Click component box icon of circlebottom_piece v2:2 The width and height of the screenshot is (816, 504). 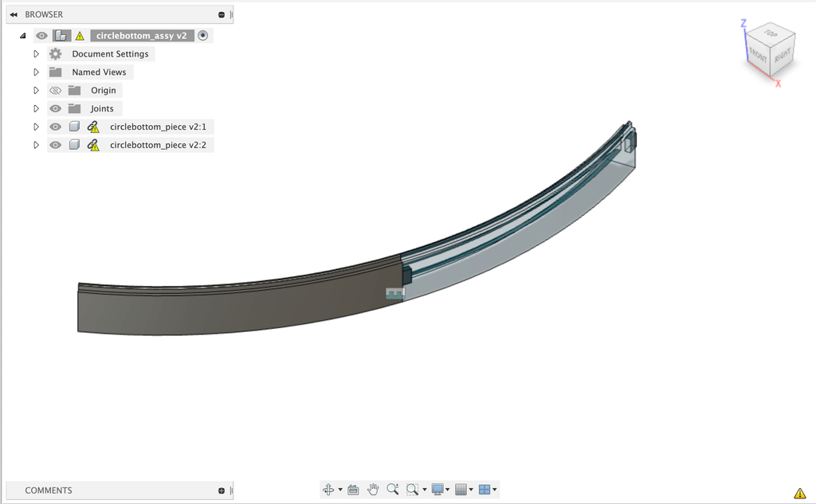click(74, 145)
